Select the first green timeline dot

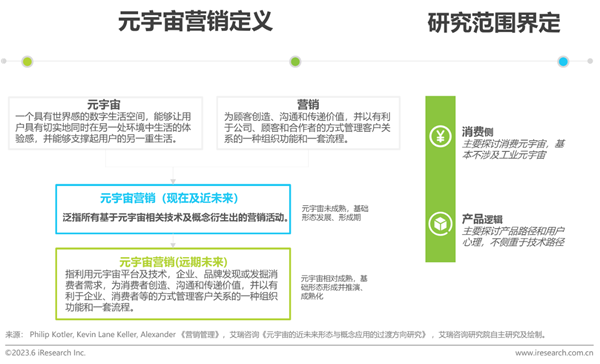point(27,61)
